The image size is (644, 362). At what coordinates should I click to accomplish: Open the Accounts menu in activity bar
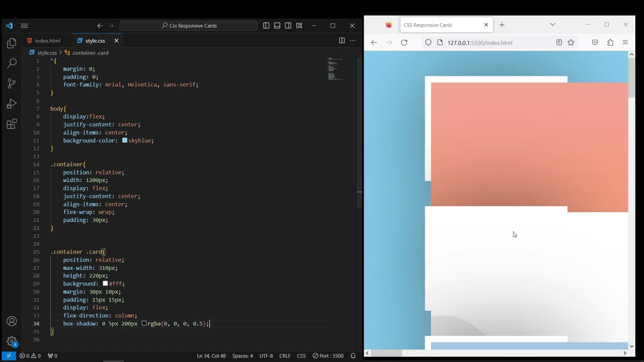[x=12, y=321]
